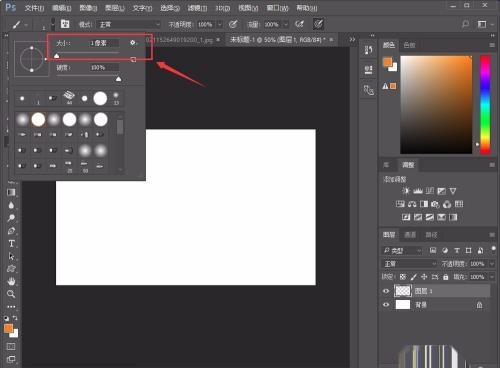Select the Path Selection arrow tool
The image size is (500, 368).
click(11, 256)
